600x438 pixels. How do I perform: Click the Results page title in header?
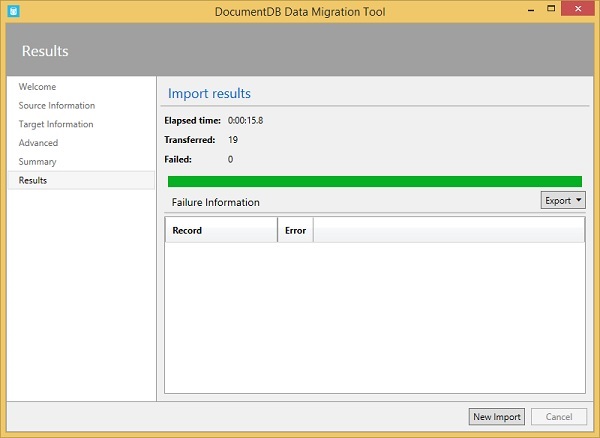(45, 51)
